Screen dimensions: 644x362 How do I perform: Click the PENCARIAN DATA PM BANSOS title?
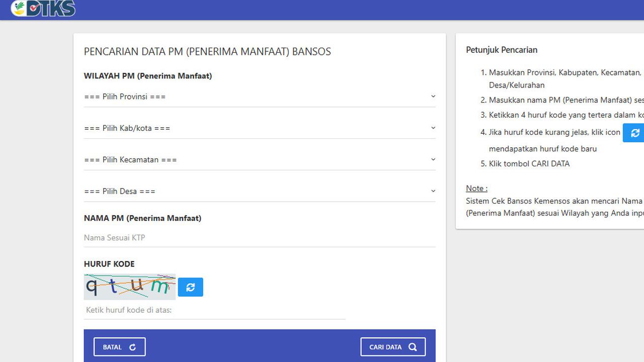207,51
